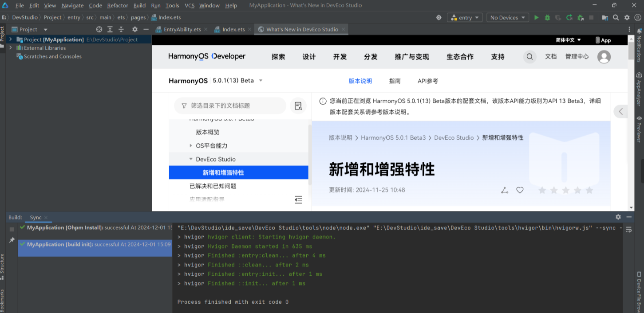Click the document search icon beside filter box
Viewport: 644px width, 313px height.
[x=298, y=106]
